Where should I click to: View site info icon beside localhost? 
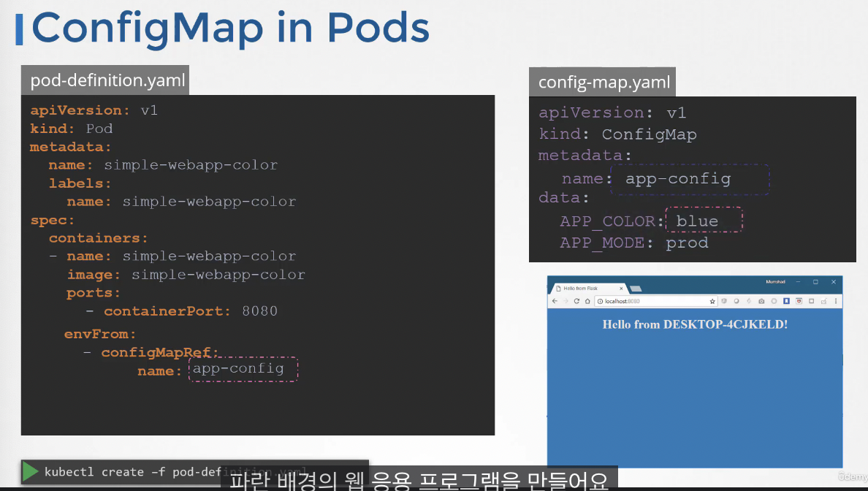tap(600, 301)
